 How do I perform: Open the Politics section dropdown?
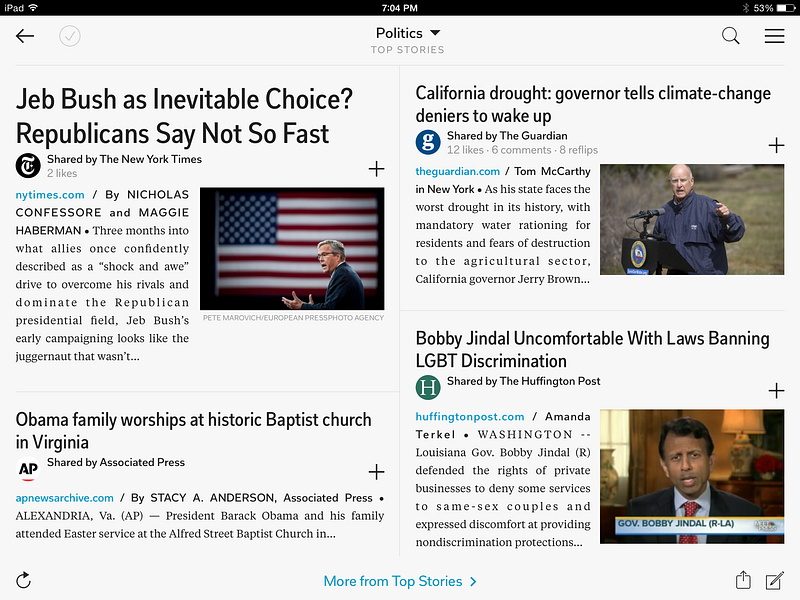408,33
